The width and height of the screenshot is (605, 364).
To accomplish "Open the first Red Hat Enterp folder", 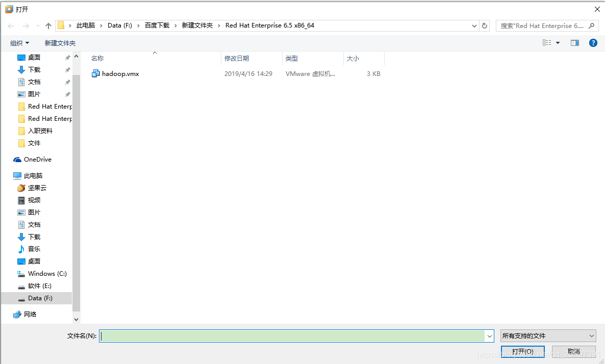I will click(50, 107).
